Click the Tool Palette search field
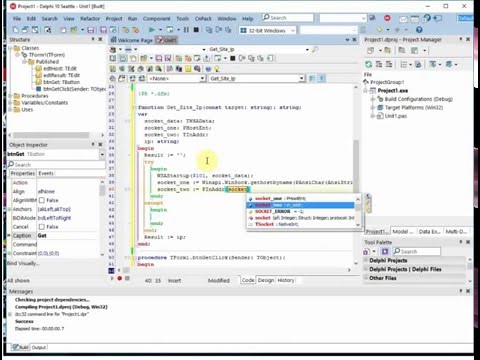The width and height of the screenshot is (480, 360). coord(417,251)
